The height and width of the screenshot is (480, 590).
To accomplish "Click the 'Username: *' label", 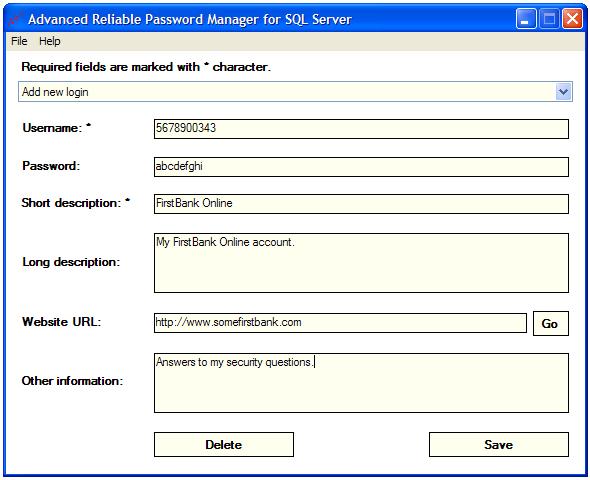I will pyautogui.click(x=57, y=128).
